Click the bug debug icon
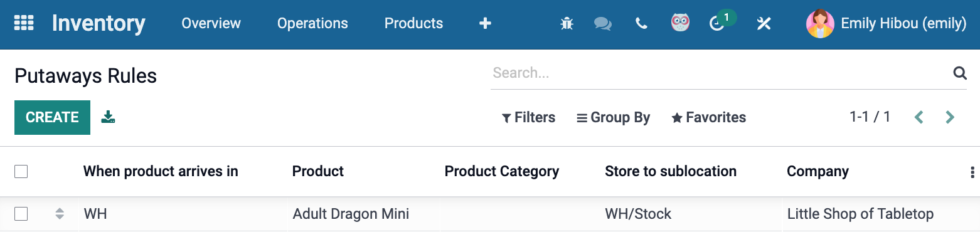Screen dimensions: 980x242 click(567, 24)
